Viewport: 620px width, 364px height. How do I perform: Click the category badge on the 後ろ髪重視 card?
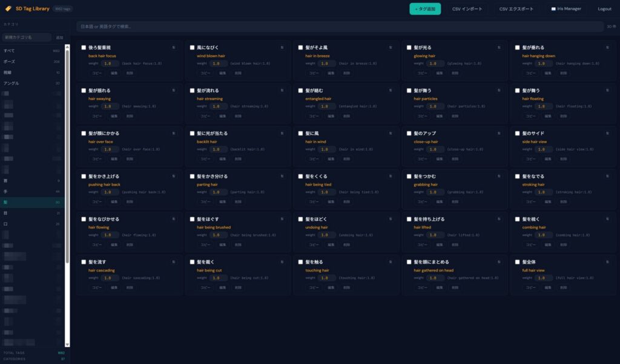[174, 47]
